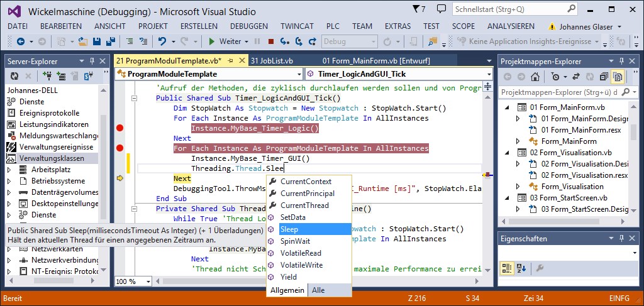Toggle categorized view in Eigenschaften panel
Viewport: 644px width, 306px height.
pos(508,268)
